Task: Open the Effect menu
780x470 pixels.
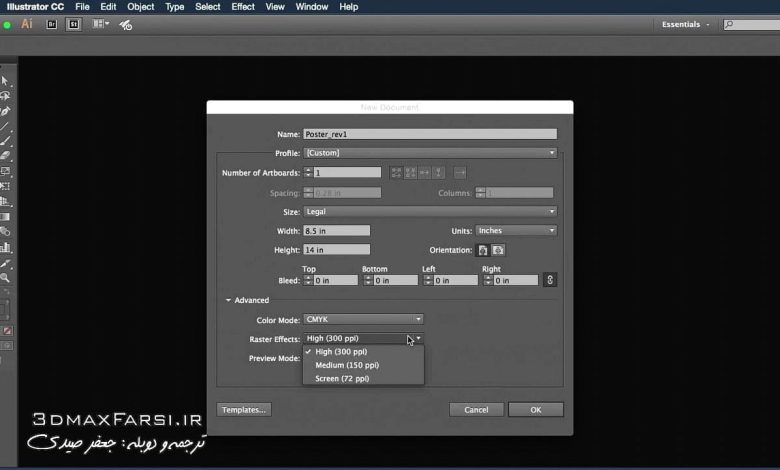Action: coord(243,7)
